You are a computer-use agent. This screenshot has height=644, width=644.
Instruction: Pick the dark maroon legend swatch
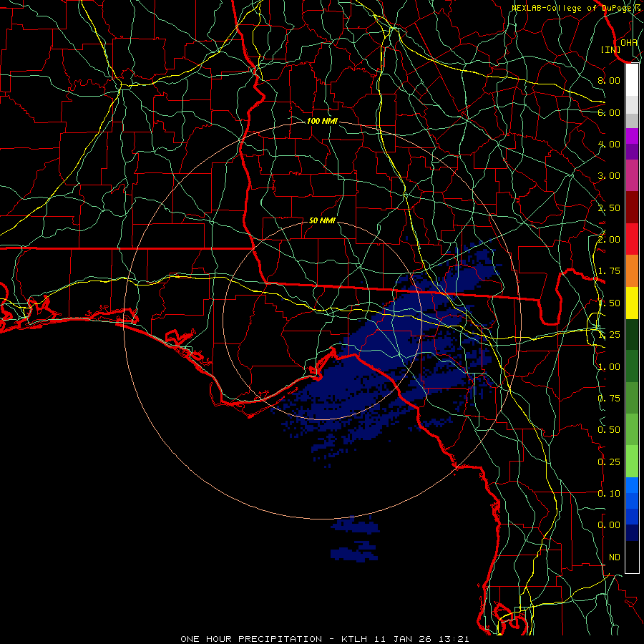coord(632,208)
